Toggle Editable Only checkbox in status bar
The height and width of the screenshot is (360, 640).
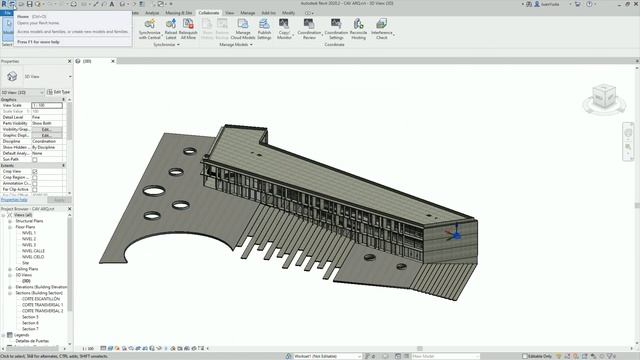525,356
